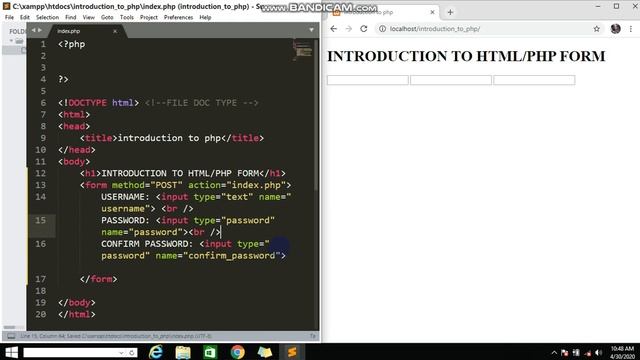
Task: Open the Goto menu
Action: [x=107, y=18]
